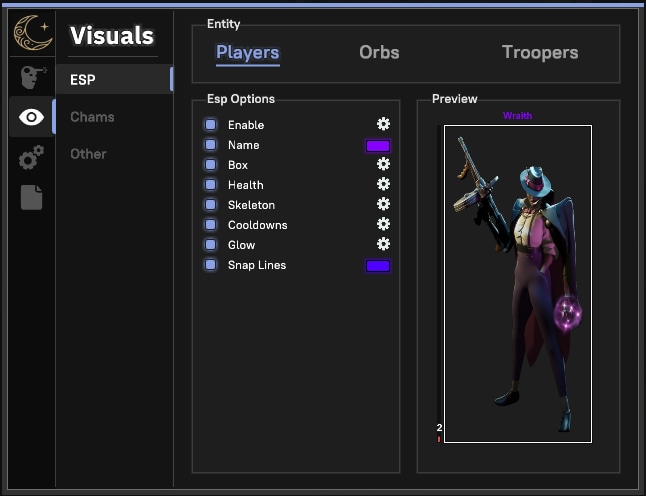Open the file document sidebar icon

pyautogui.click(x=31, y=196)
